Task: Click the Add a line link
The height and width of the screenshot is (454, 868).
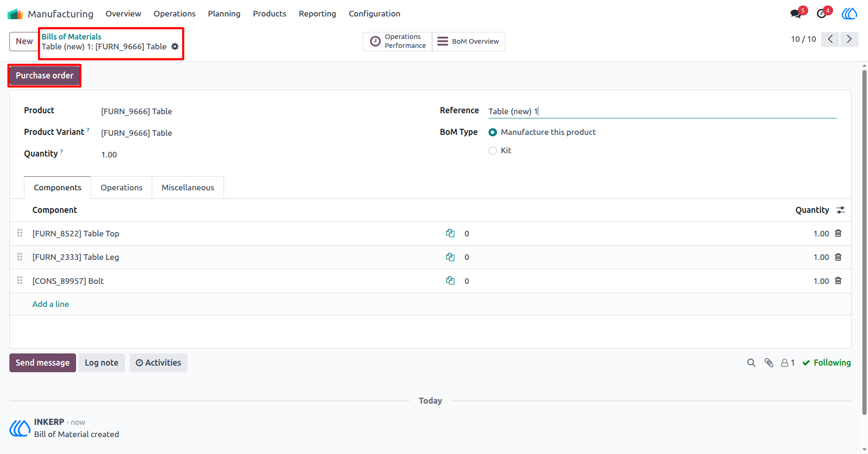Action: (x=51, y=304)
